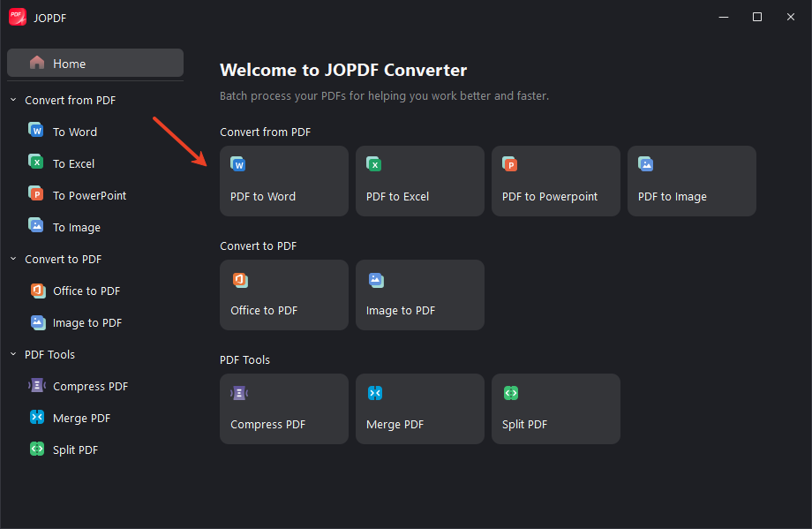This screenshot has height=529, width=812.
Task: Collapse the Convert from PDF section
Action: (x=12, y=100)
